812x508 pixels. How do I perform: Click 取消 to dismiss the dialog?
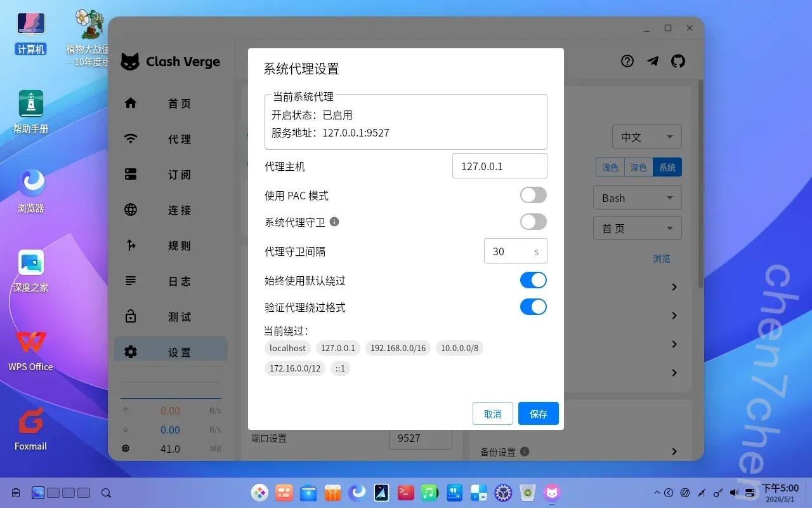click(493, 413)
